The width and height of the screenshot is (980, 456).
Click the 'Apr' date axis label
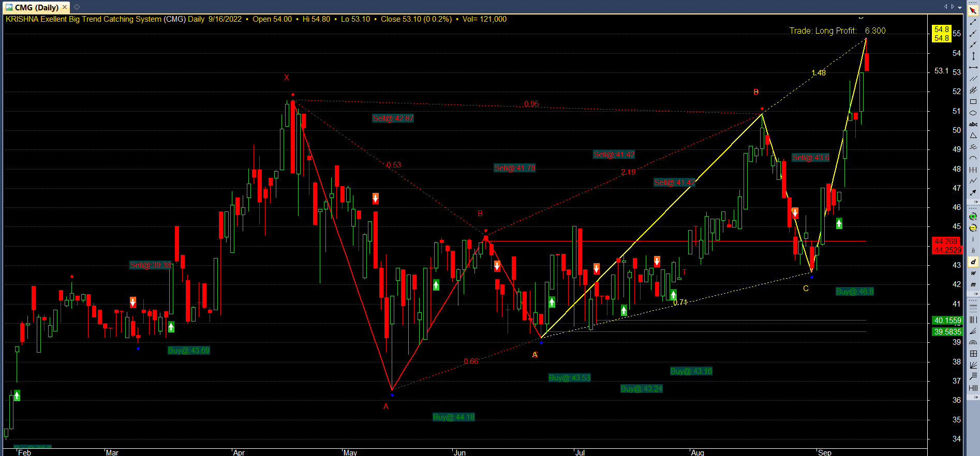239,452
